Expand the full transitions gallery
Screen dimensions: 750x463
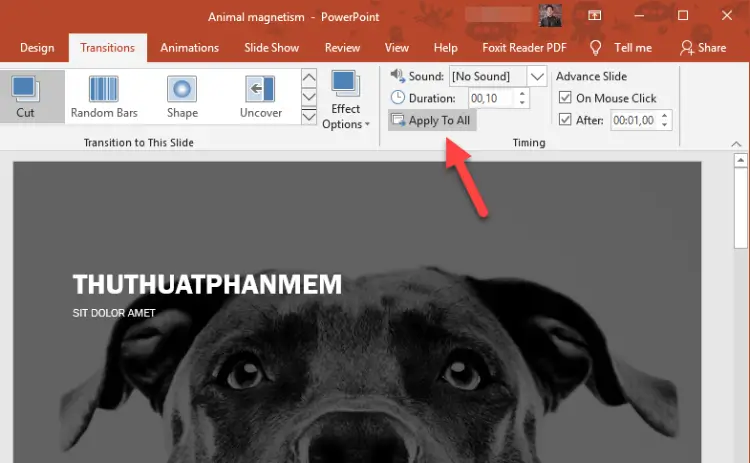click(309, 116)
